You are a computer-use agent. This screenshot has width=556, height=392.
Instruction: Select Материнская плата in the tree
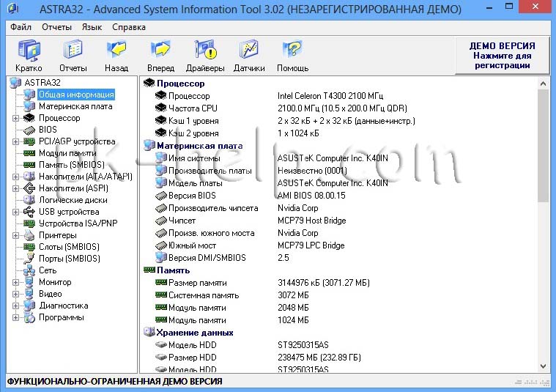click(x=75, y=106)
